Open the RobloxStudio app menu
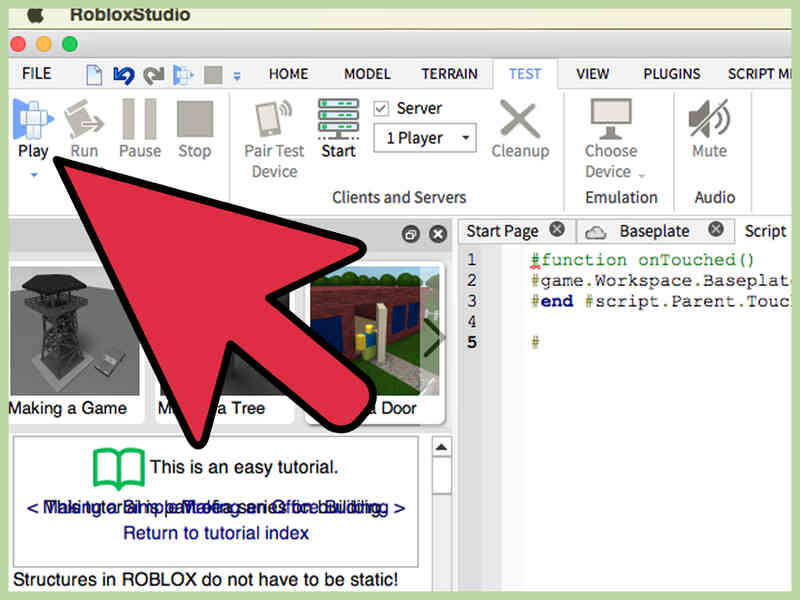Screen dimensions: 800x600 pos(130,14)
